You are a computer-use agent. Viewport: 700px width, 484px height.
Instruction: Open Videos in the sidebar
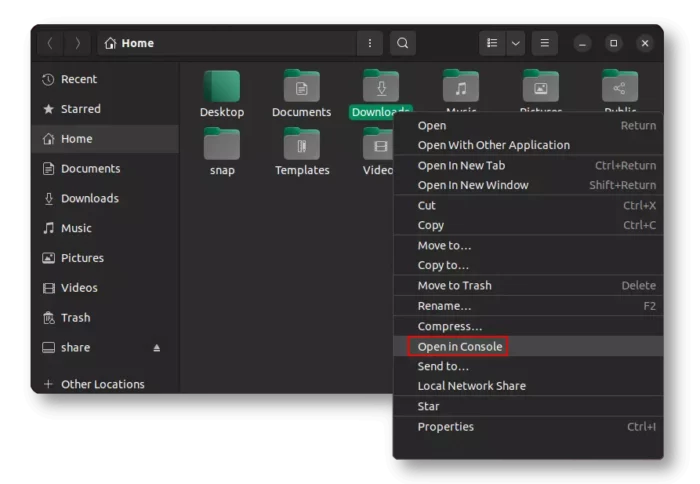tap(106, 288)
